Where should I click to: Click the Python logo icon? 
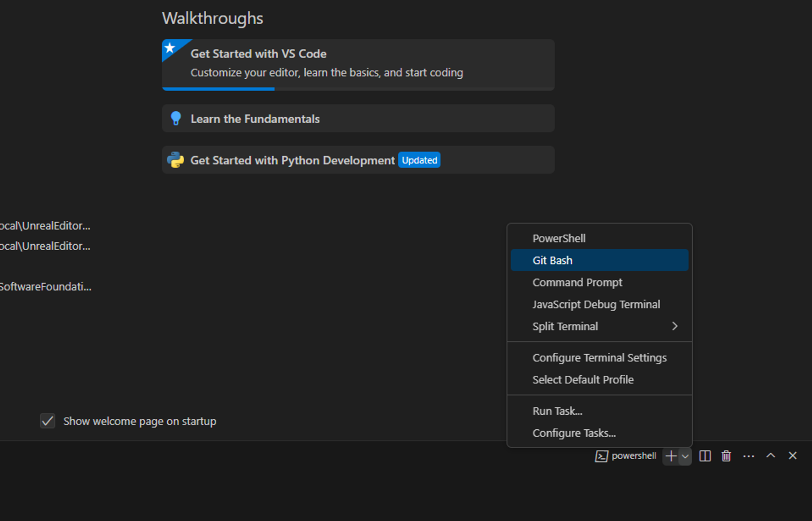click(175, 160)
